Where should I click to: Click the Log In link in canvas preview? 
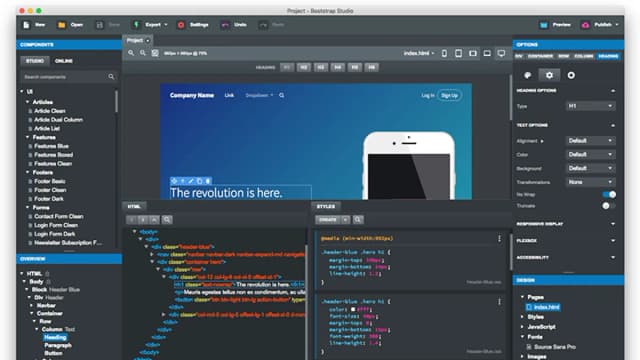pyautogui.click(x=428, y=96)
